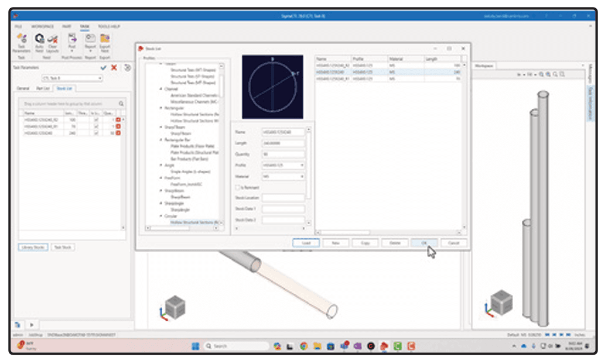Screen dimensions: 608x364
Task: Click the Quantity field in Stock List dialog
Action: (x=283, y=154)
